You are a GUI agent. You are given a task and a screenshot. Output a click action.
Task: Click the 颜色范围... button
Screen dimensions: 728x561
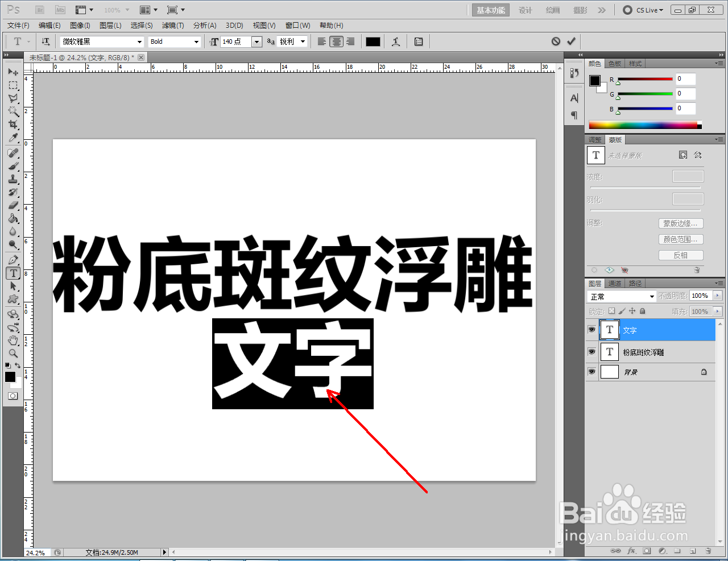pos(681,239)
